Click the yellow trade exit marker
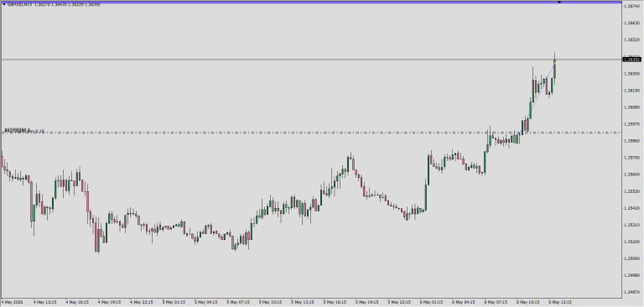This screenshot has height=307, width=644. pyautogui.click(x=555, y=62)
